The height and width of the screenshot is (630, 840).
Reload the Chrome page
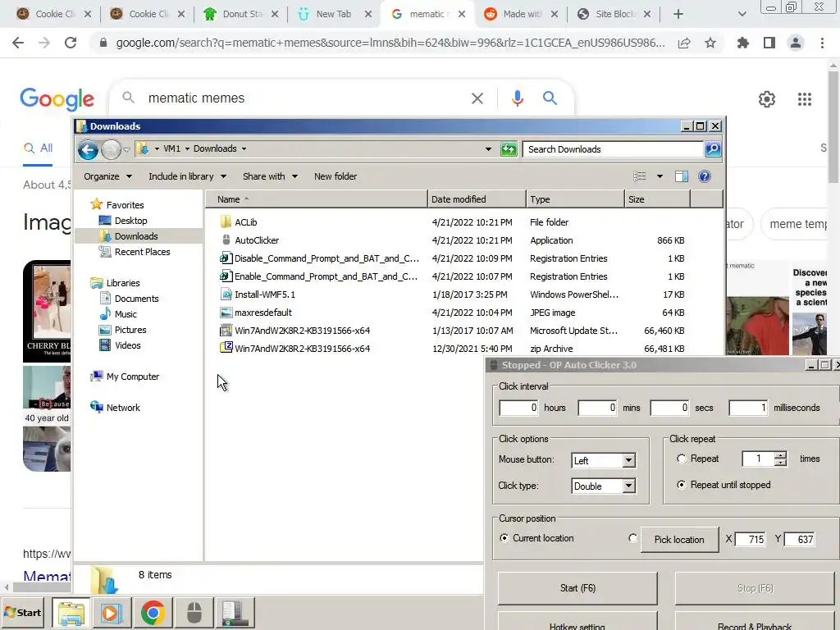tap(71, 43)
